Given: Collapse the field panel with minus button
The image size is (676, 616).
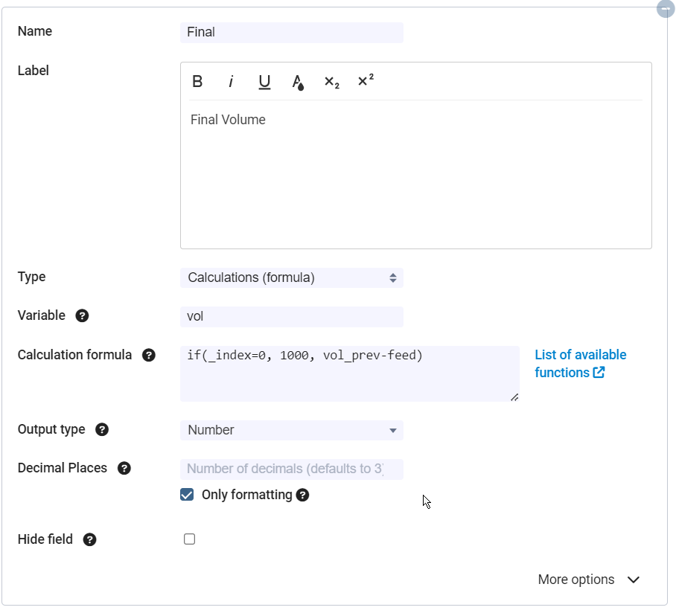Looking at the screenshot, I should pos(666,8).
